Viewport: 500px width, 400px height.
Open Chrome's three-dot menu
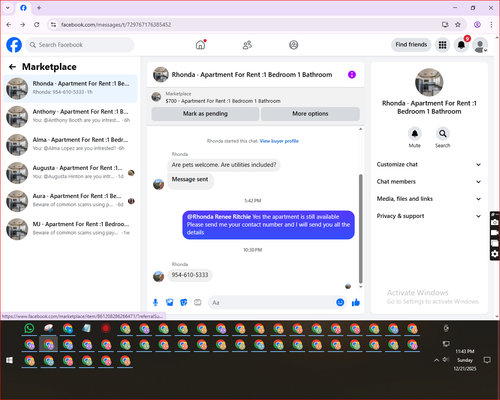491,25
